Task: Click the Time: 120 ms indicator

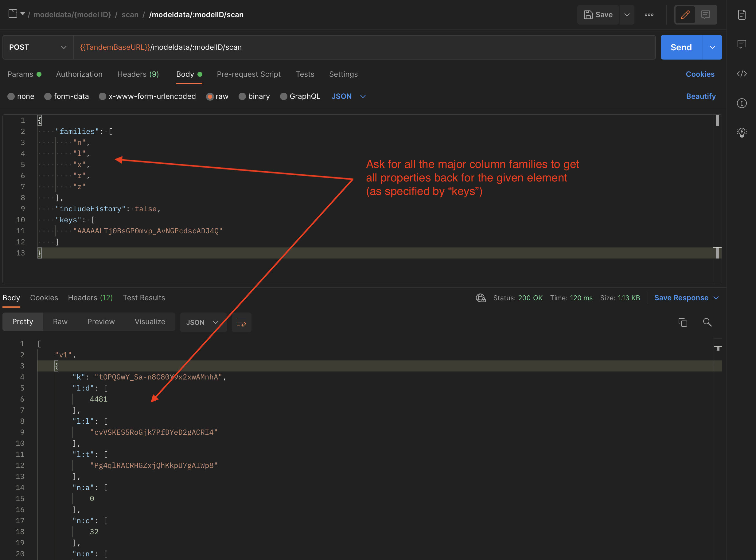Action: point(571,297)
